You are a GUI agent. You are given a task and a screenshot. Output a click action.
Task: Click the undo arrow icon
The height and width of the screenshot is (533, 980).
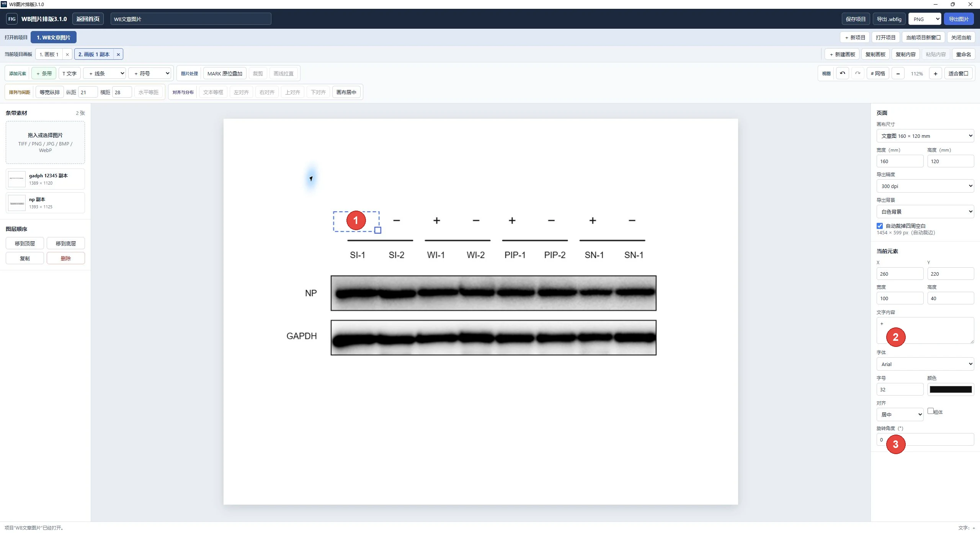(x=843, y=73)
